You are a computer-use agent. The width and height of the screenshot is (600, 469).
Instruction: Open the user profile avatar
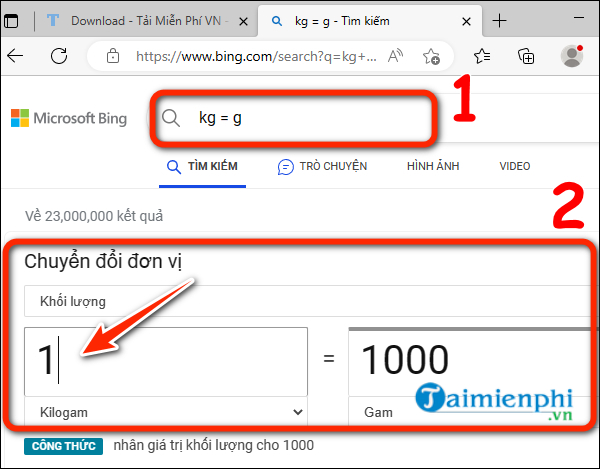[572, 56]
